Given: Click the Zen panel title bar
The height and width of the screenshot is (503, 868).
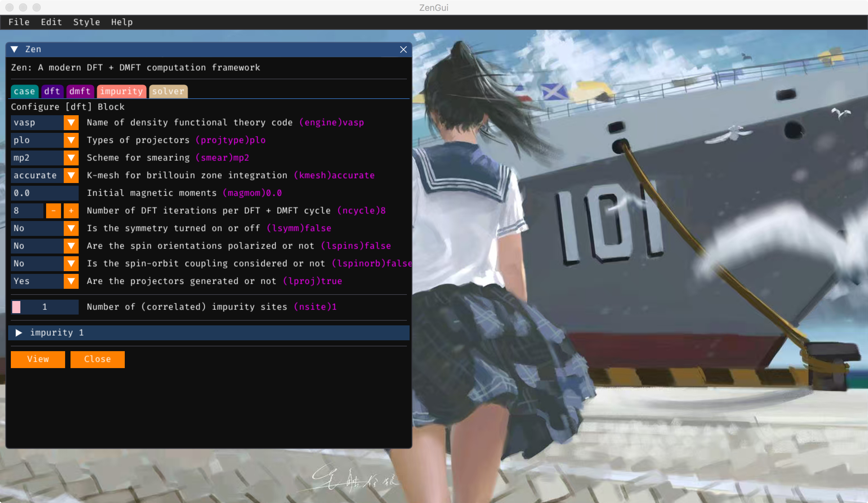Looking at the screenshot, I should tap(209, 49).
